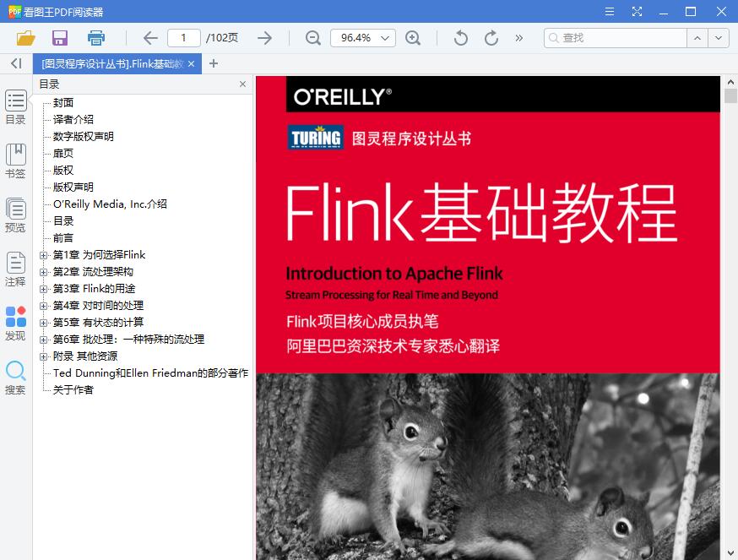738x560 pixels.
Task: Close the 目录 outline panel
Action: click(242, 84)
